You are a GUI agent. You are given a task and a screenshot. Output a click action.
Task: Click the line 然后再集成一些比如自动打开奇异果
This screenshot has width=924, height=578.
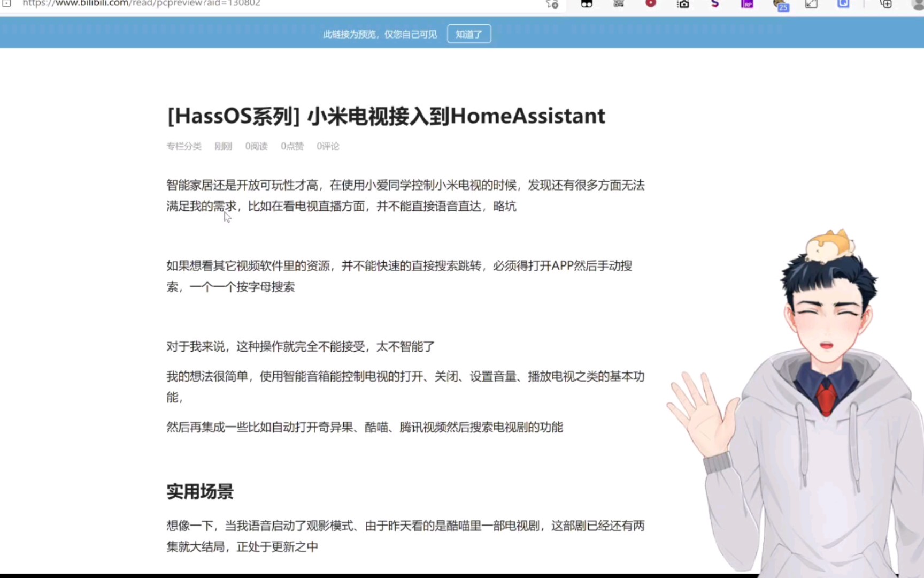pos(365,427)
